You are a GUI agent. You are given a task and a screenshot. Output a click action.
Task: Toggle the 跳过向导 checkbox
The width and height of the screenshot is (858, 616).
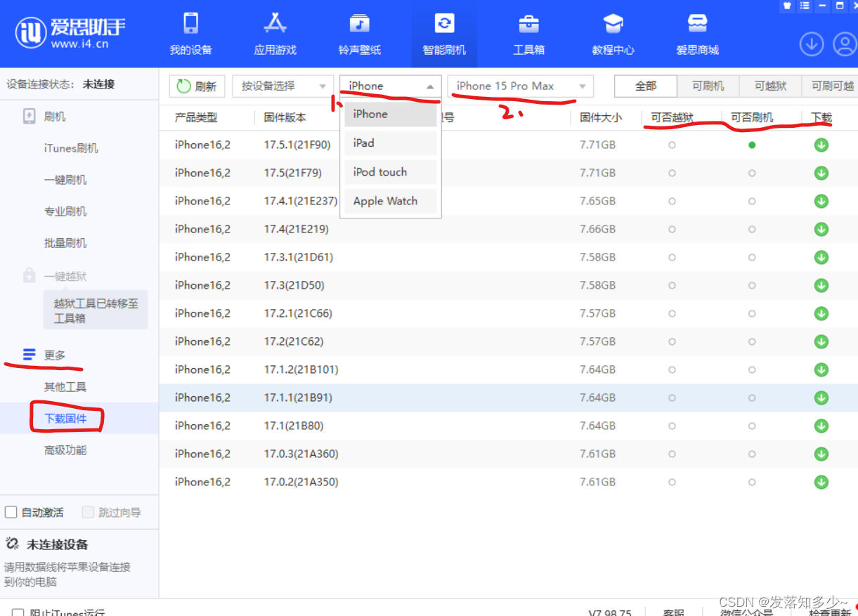tap(88, 512)
